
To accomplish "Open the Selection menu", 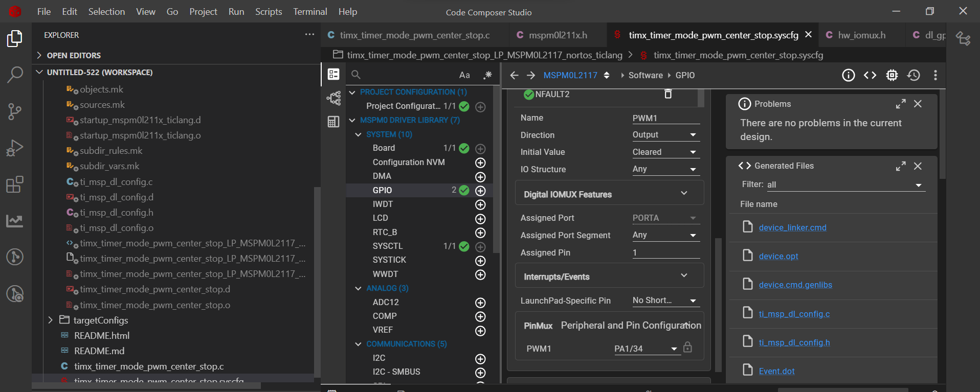I will point(106,11).
